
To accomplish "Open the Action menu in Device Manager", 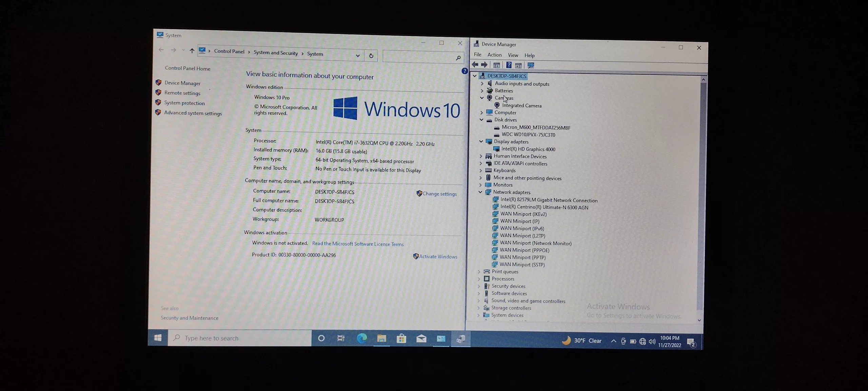I will point(494,55).
